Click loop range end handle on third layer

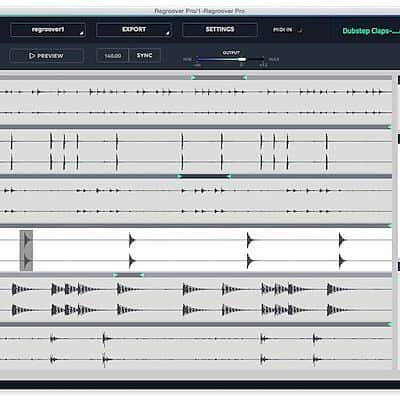coord(229,176)
